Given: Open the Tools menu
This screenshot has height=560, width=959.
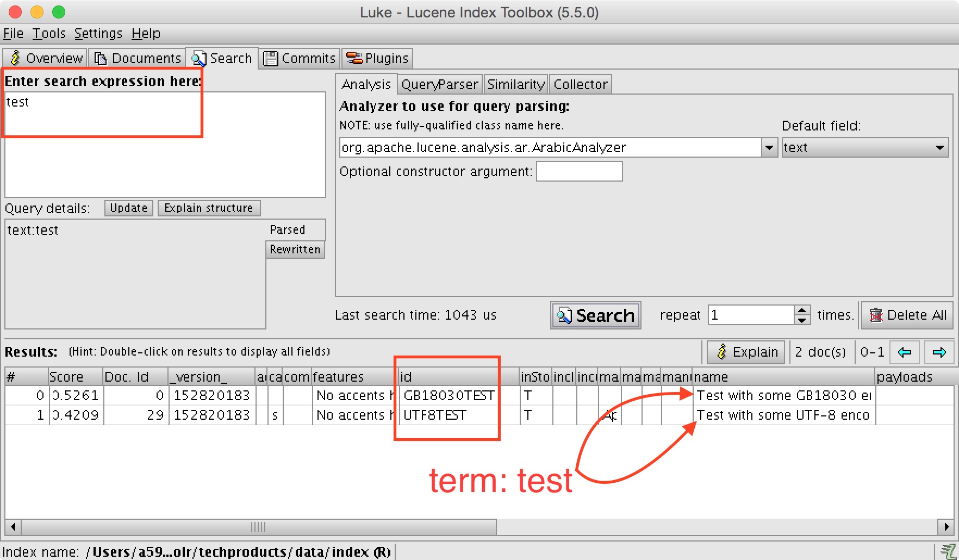Looking at the screenshot, I should [x=49, y=34].
